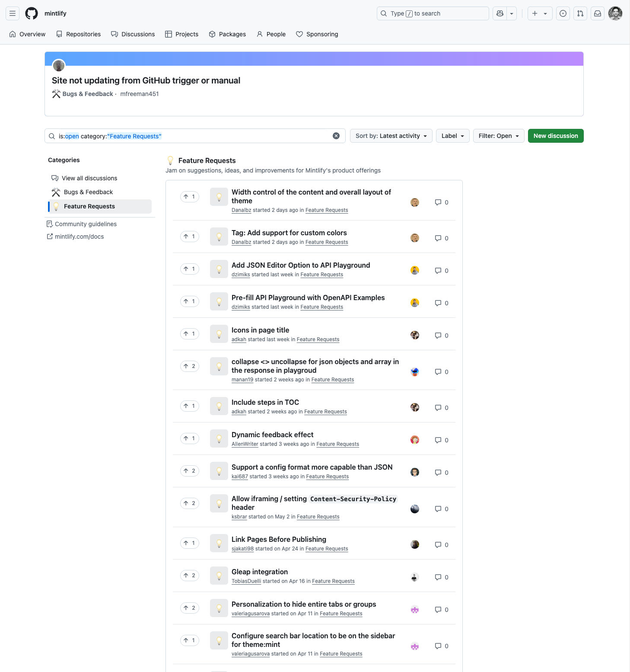This screenshot has height=672, width=630.
Task: Go to GitHub home via Octocat logo
Action: tap(32, 13)
